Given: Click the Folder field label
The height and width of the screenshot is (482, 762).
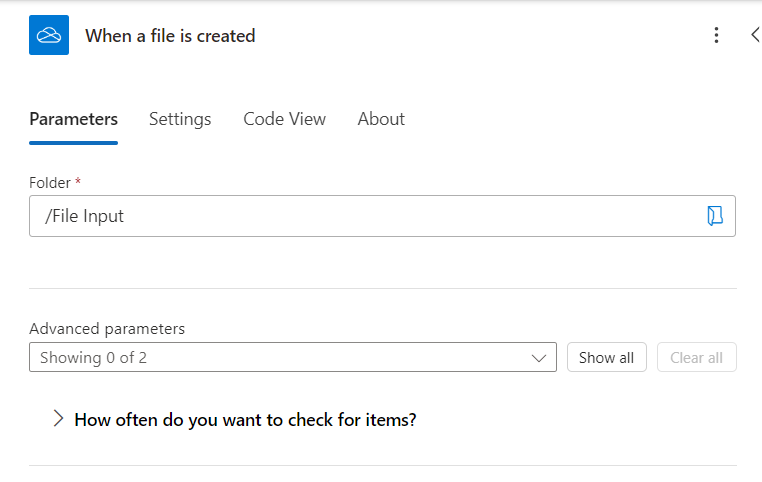Looking at the screenshot, I should pos(50,183).
